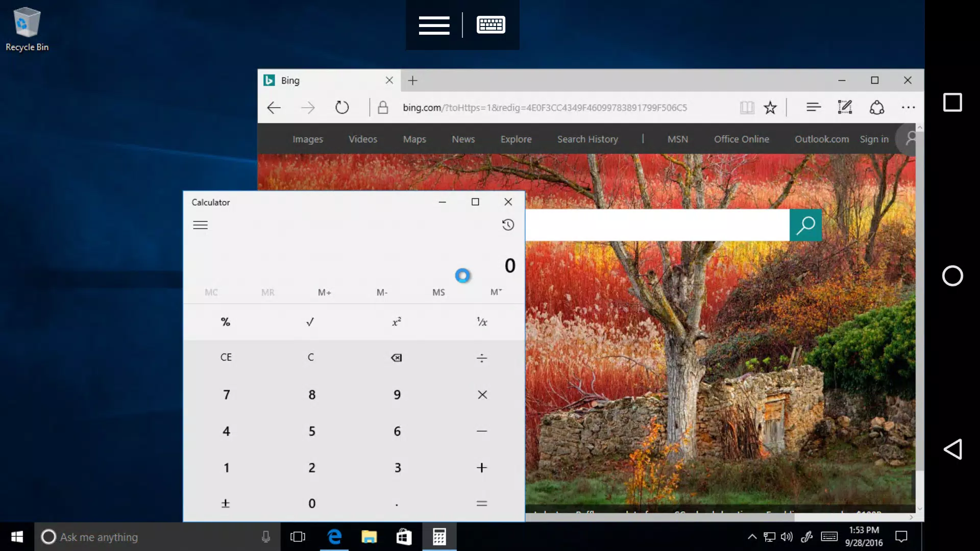980x551 pixels.
Task: Click the square root button
Action: pos(310,321)
